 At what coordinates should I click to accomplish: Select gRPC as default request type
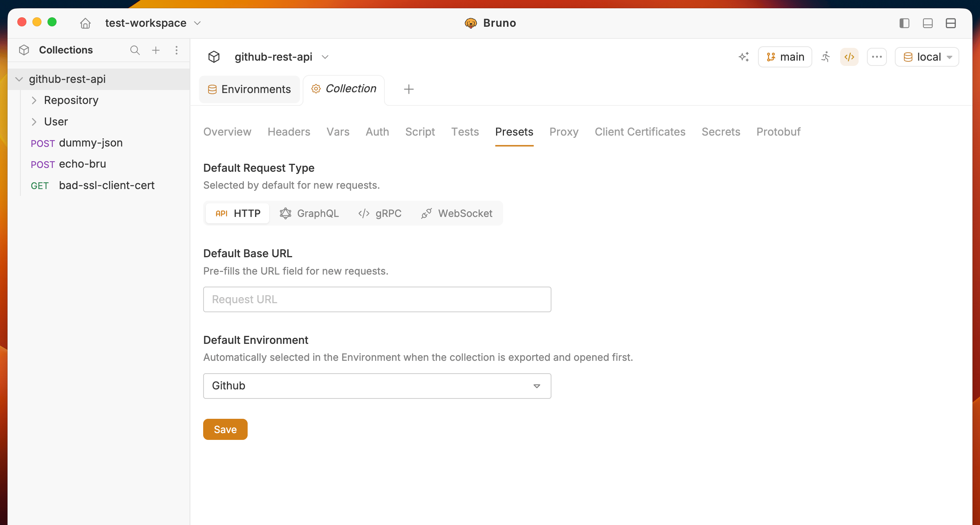pyautogui.click(x=380, y=213)
